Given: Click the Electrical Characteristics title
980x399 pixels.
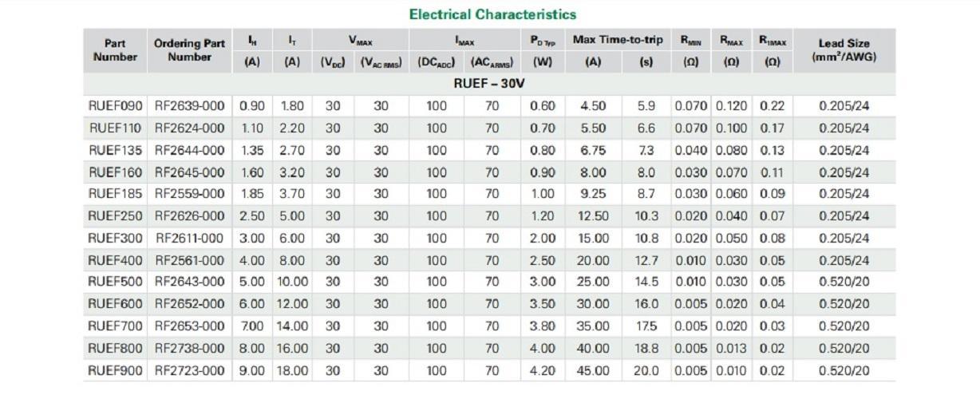Looking at the screenshot, I should [x=492, y=14].
